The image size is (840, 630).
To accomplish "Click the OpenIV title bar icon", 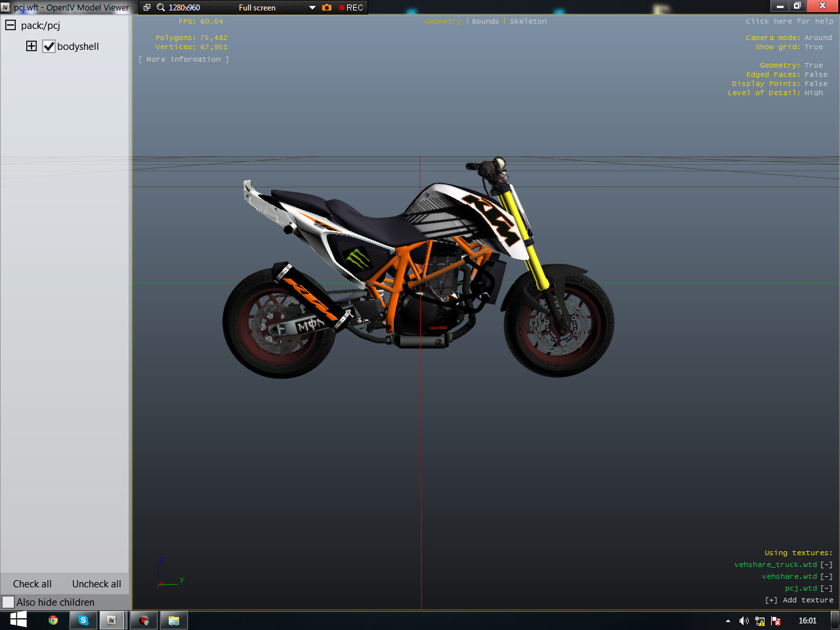I will click(x=5, y=7).
